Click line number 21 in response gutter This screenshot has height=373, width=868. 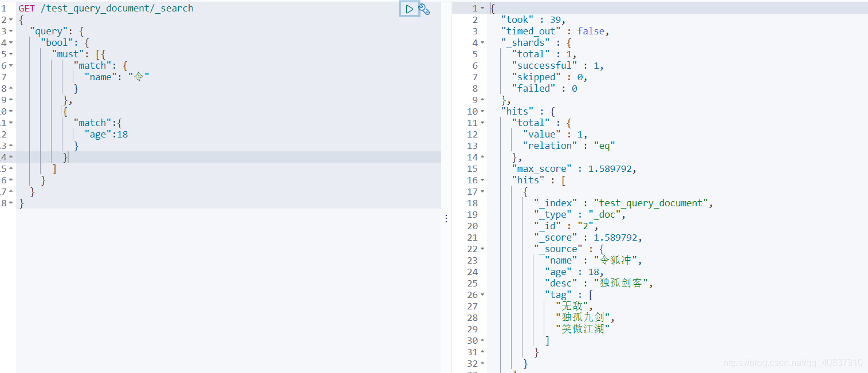(x=472, y=237)
